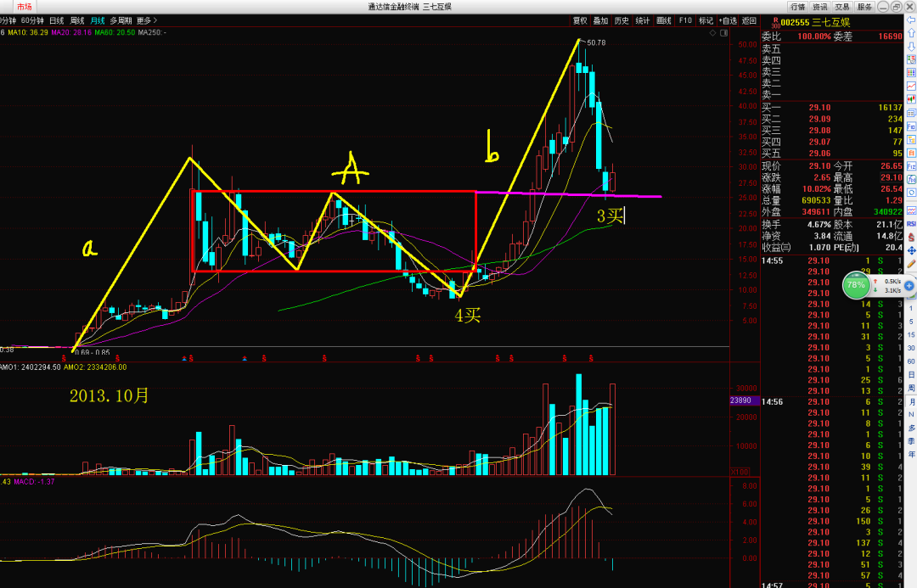This screenshot has width=917, height=588.
Task: Open the 复权 adjustment dropdown
Action: point(580,20)
